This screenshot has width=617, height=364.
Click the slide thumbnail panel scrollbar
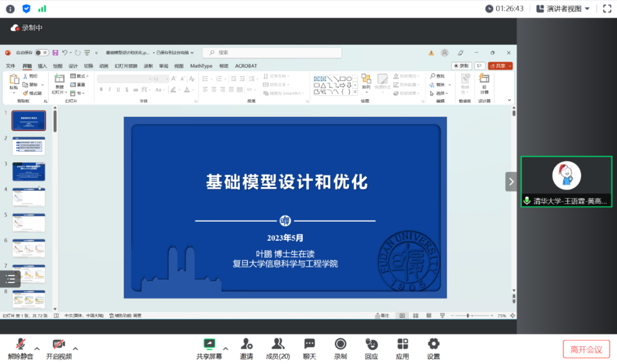(55, 121)
